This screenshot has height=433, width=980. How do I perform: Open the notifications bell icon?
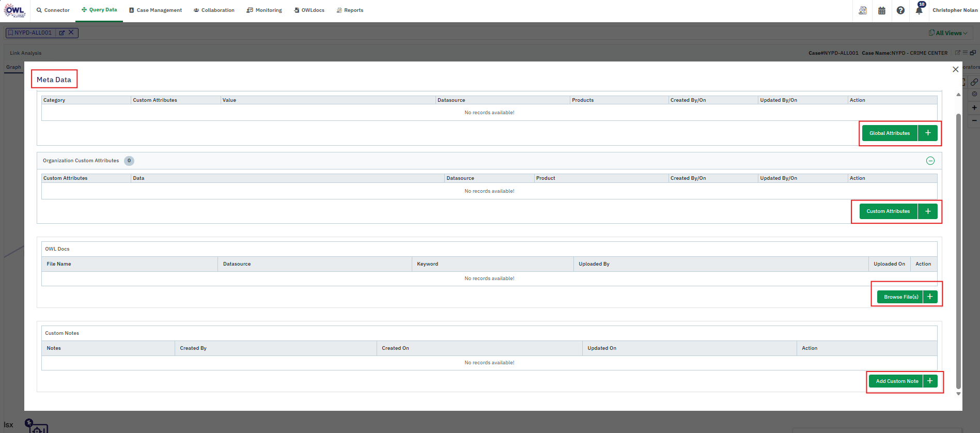919,10
